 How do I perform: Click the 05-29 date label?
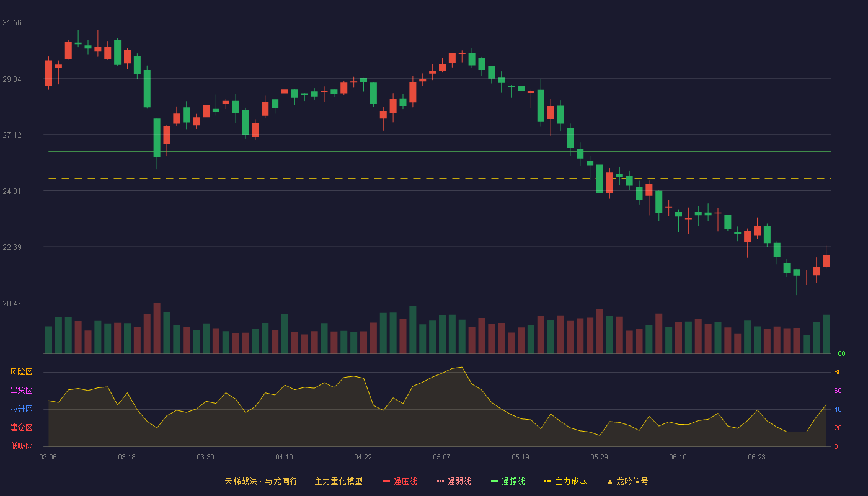[x=599, y=457]
